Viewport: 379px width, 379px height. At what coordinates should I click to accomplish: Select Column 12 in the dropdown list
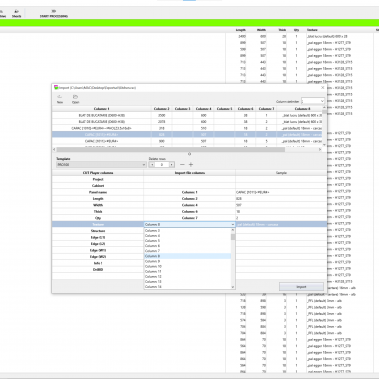[x=187, y=277]
